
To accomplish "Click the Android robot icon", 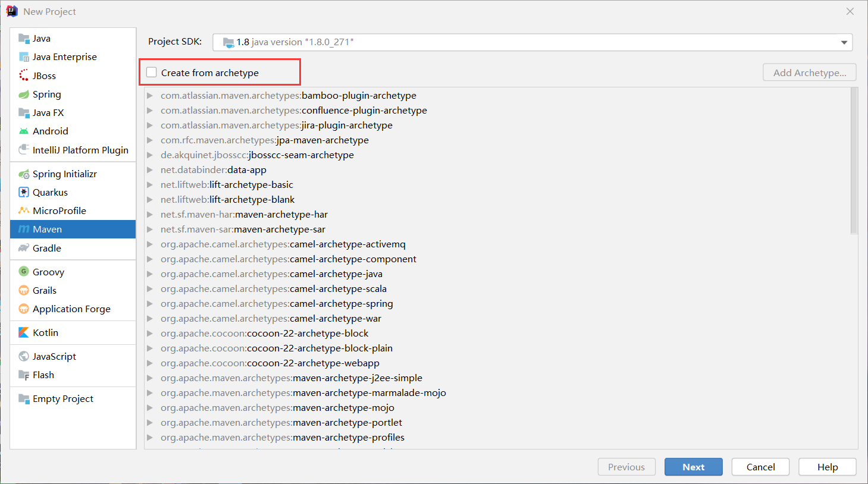I will tap(24, 131).
